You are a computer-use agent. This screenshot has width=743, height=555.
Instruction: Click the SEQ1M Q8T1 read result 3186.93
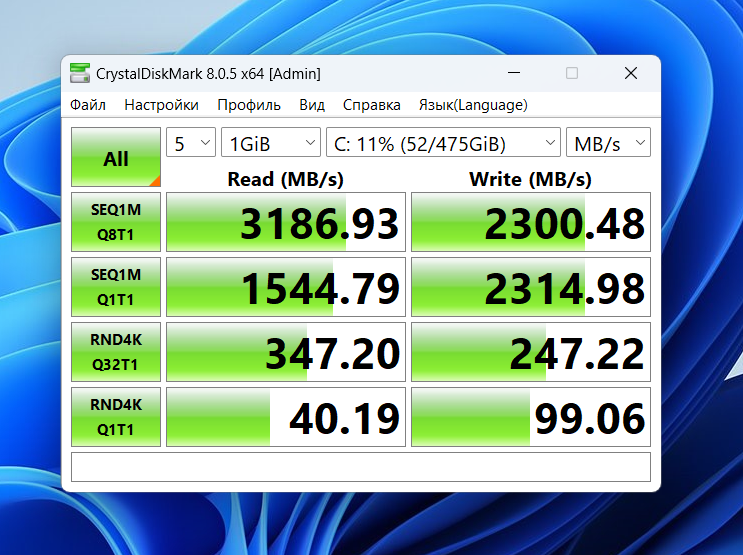[x=286, y=222]
